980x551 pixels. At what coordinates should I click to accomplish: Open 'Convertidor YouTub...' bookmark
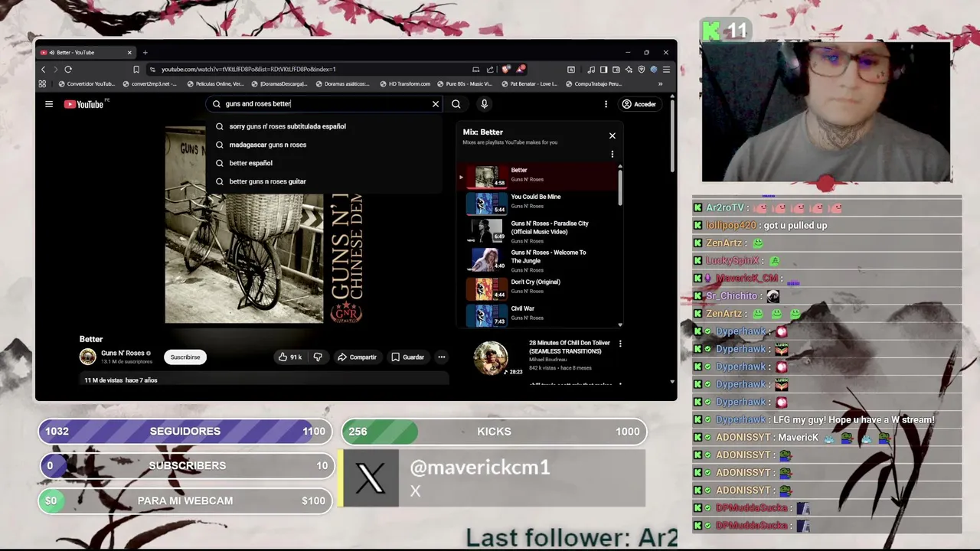(x=87, y=84)
